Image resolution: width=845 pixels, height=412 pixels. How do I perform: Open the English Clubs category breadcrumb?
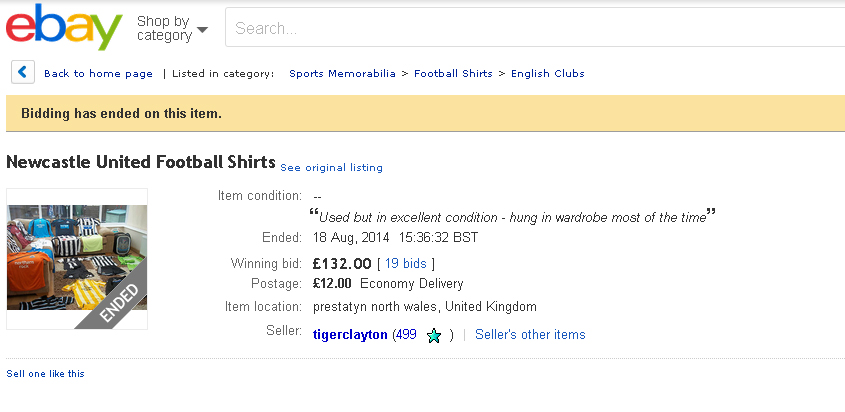tap(547, 74)
